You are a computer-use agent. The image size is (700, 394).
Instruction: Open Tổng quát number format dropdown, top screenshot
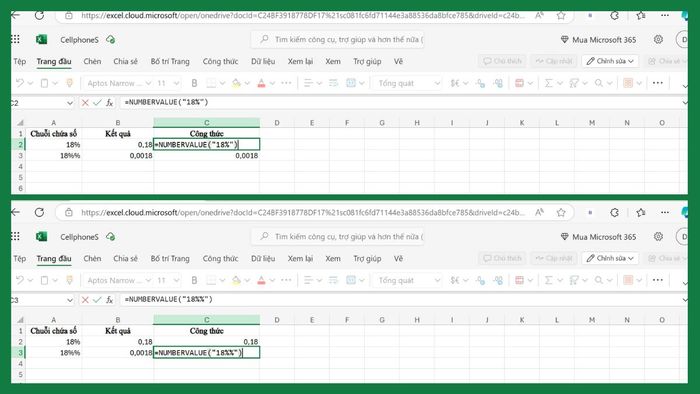click(437, 83)
